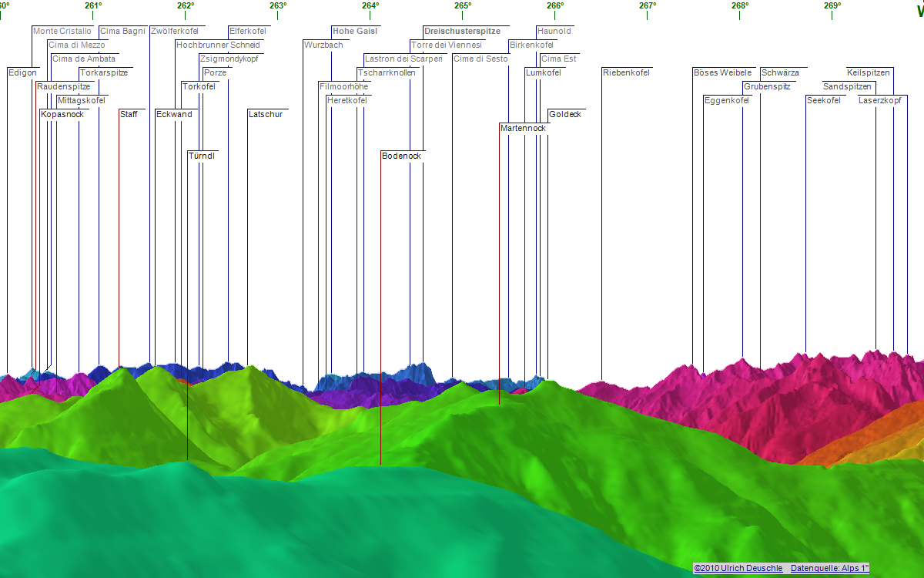This screenshot has height=578, width=924.
Task: Click the Goldeck mountain label
Action: tap(565, 115)
